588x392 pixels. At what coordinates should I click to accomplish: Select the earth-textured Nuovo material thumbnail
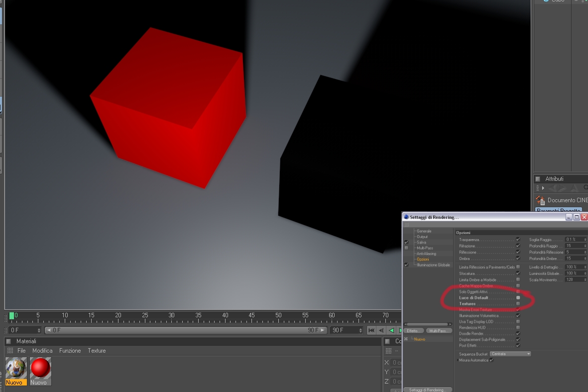tap(16, 368)
